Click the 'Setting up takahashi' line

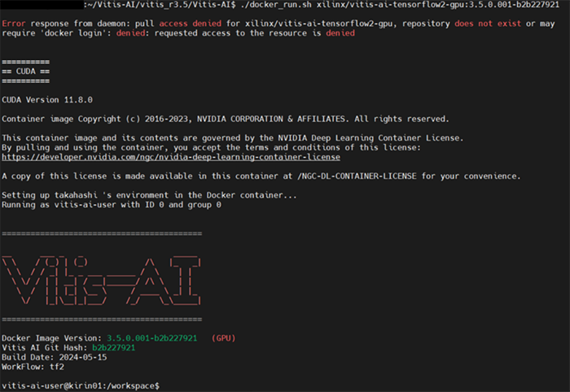pos(149,195)
